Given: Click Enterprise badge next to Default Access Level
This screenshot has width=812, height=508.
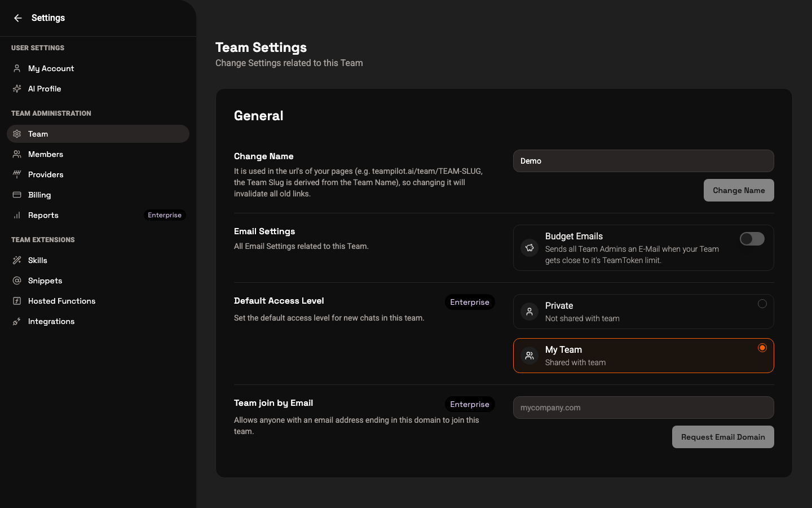Looking at the screenshot, I should pyautogui.click(x=470, y=302).
